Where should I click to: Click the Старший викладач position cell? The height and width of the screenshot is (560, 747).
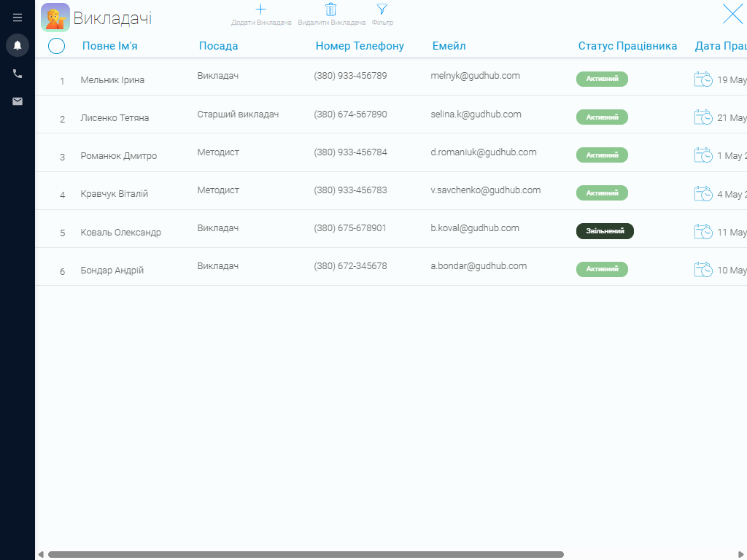[239, 114]
